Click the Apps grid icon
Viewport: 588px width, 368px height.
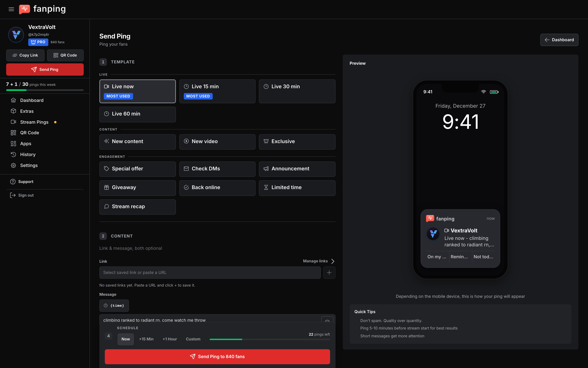click(x=13, y=144)
